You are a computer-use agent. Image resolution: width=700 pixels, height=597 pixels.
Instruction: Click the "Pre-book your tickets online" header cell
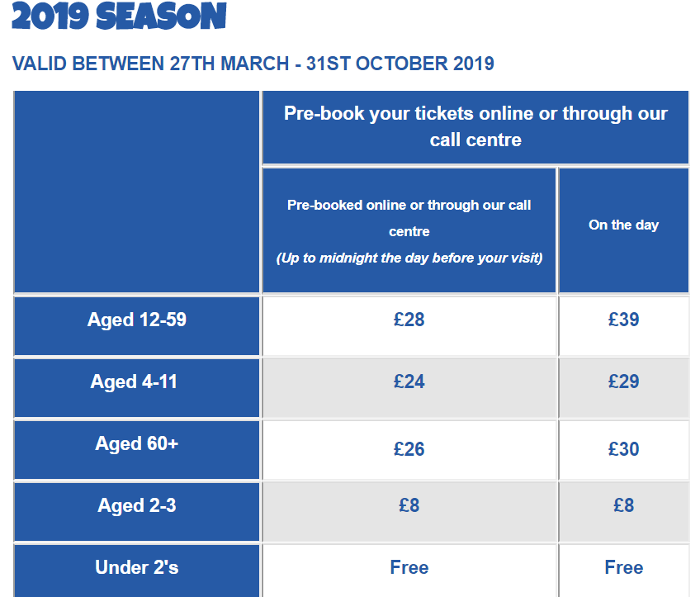(x=475, y=126)
